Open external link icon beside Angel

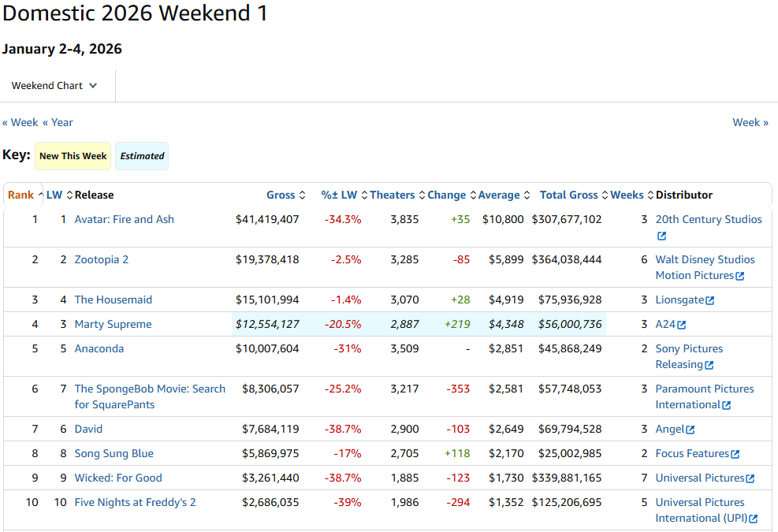[691, 430]
